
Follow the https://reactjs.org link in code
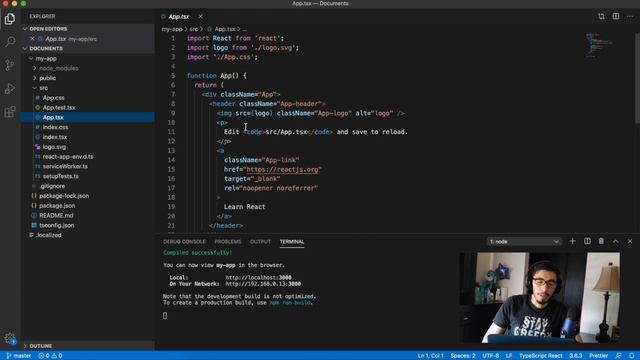pyautogui.click(x=282, y=169)
